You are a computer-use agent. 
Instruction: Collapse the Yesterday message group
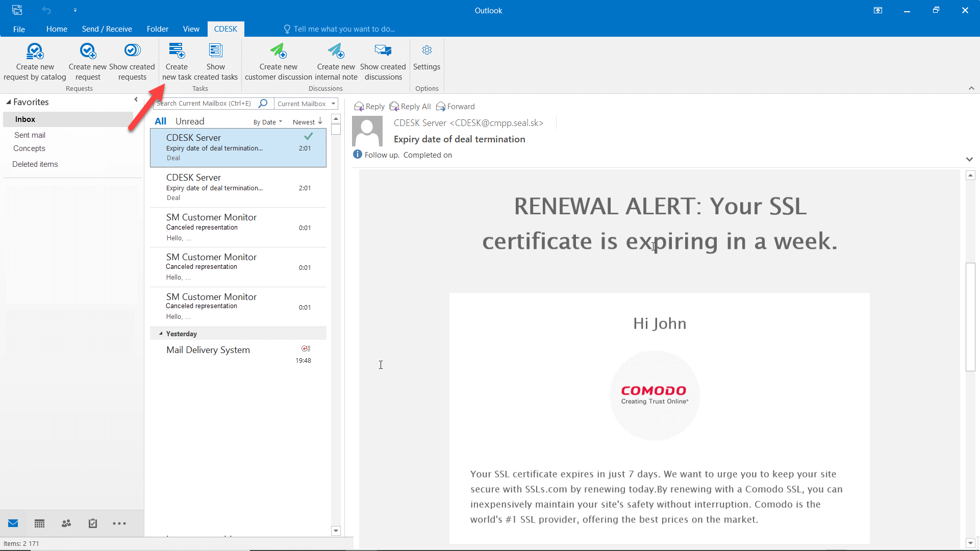click(161, 334)
